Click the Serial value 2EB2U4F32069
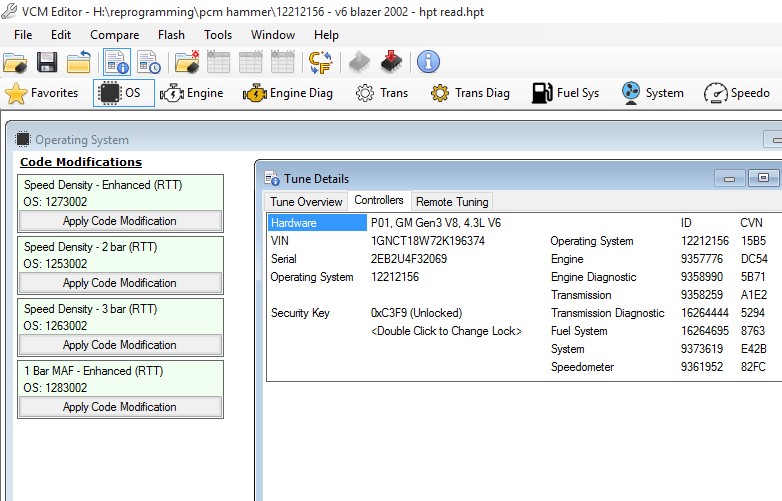This screenshot has height=501, width=782. pyautogui.click(x=409, y=259)
